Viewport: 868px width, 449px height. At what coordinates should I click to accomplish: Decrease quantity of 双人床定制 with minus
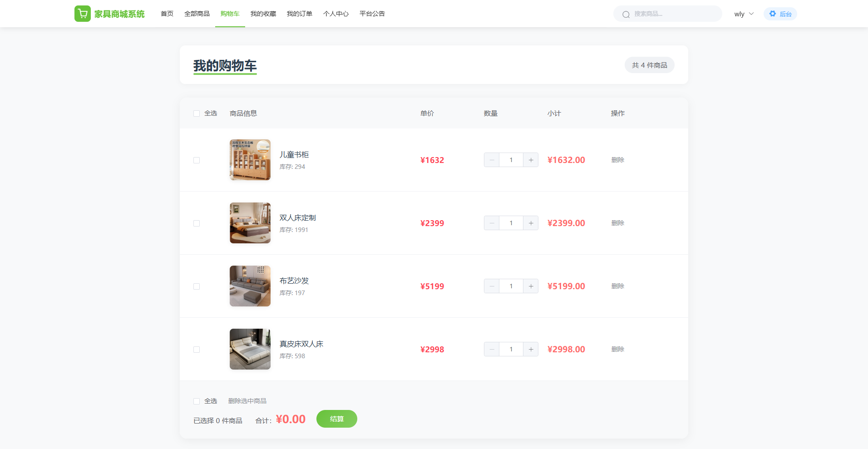(x=492, y=223)
